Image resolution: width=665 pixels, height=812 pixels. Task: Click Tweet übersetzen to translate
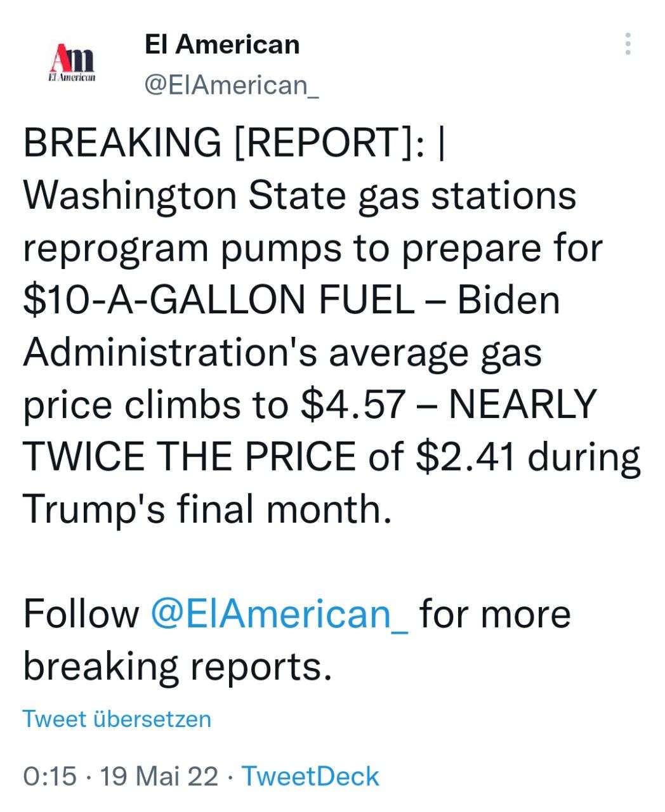[x=117, y=719]
